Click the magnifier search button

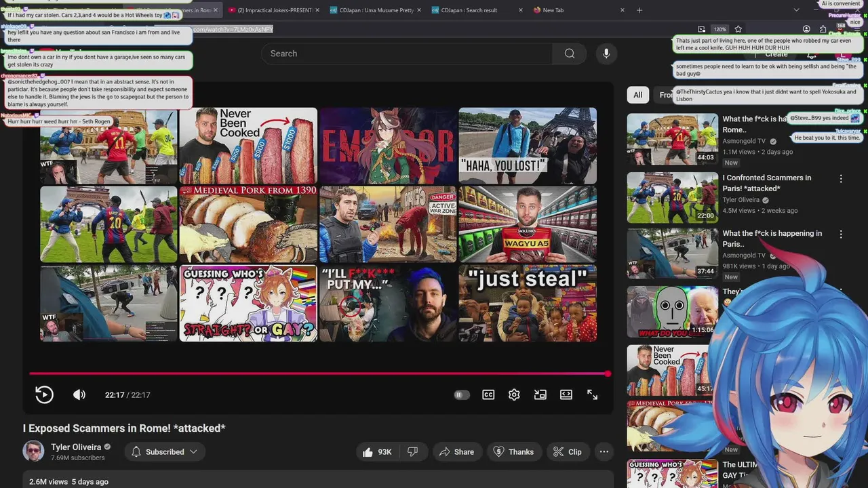coord(570,54)
